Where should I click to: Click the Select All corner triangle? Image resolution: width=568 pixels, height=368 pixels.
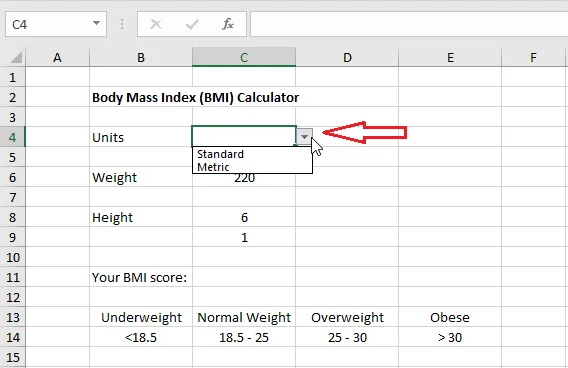[x=16, y=57]
